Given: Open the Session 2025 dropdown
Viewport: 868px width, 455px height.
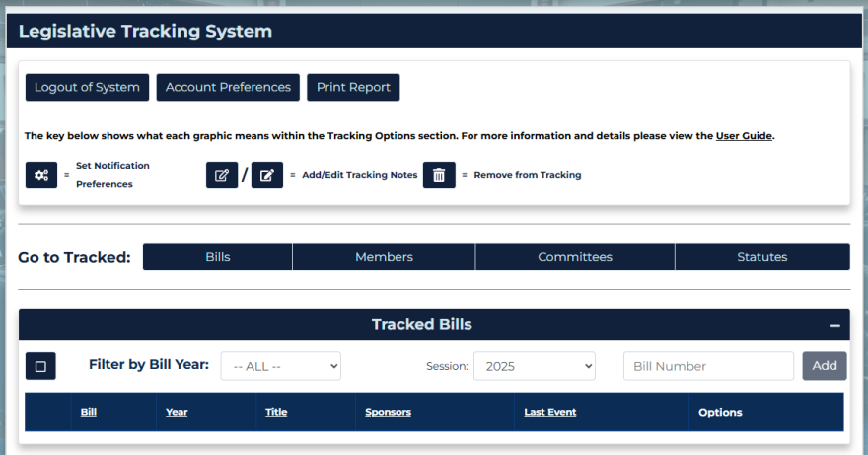Looking at the screenshot, I should point(535,366).
